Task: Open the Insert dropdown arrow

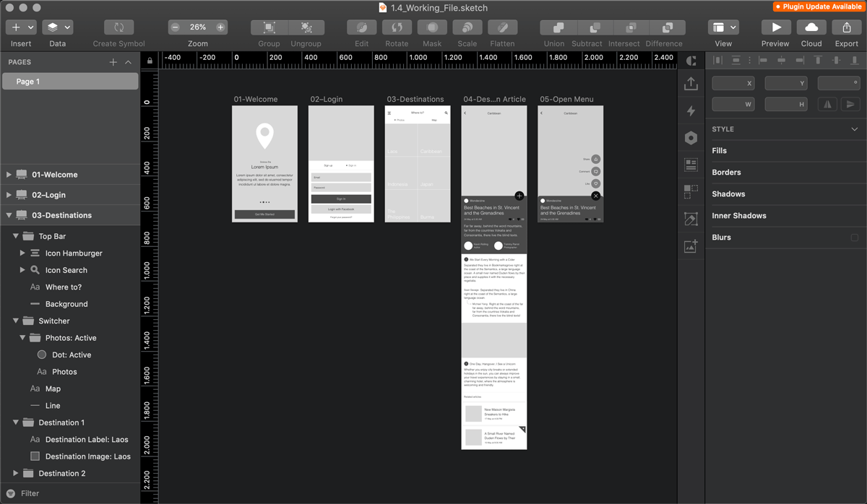Action: 30,27
